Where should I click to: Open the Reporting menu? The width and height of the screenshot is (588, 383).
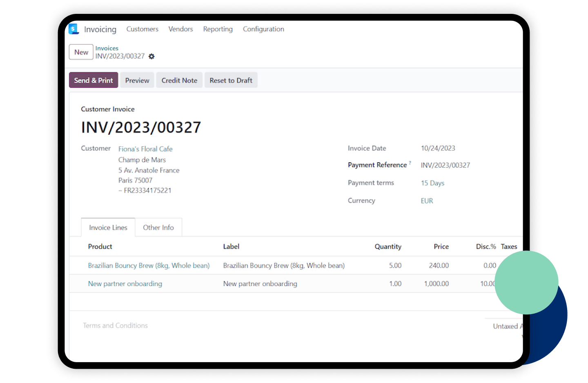click(x=218, y=29)
